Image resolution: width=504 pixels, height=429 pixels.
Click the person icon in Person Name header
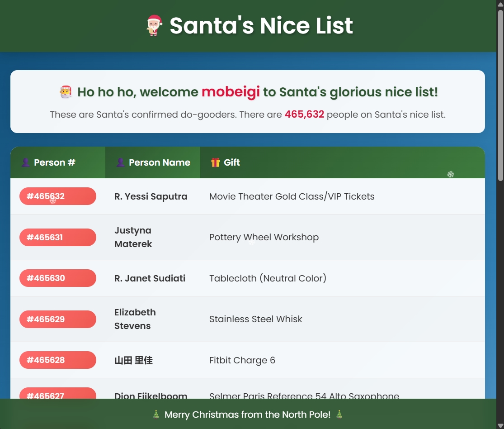click(121, 162)
